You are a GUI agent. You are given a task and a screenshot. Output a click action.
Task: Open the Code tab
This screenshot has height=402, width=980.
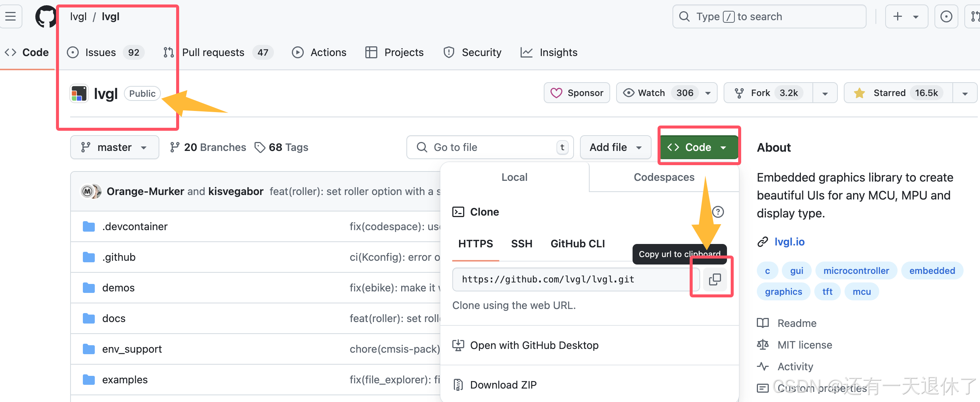pyautogui.click(x=26, y=52)
